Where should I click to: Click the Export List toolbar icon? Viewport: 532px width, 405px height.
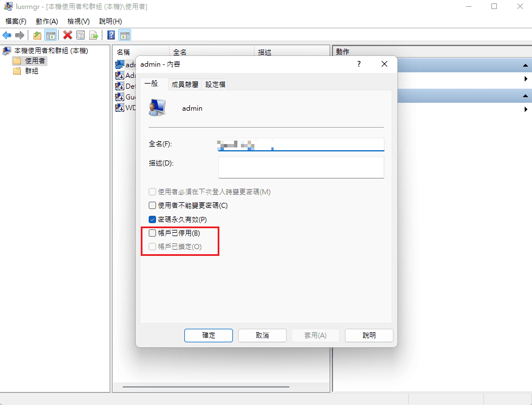tap(94, 35)
